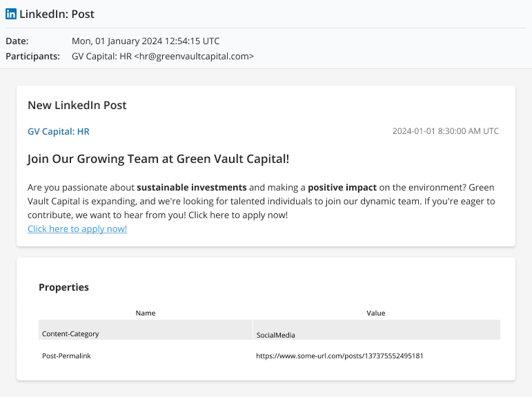Click the 'Join Our Growing Team' headline

(x=158, y=159)
